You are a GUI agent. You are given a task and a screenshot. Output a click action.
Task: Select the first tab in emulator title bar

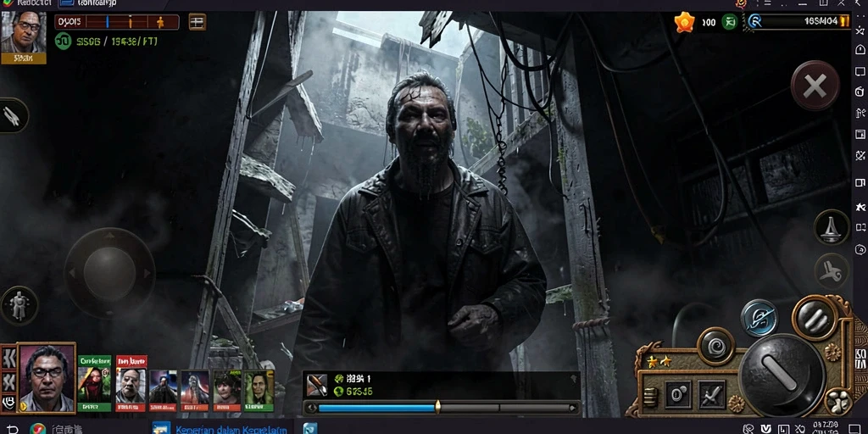25,3
